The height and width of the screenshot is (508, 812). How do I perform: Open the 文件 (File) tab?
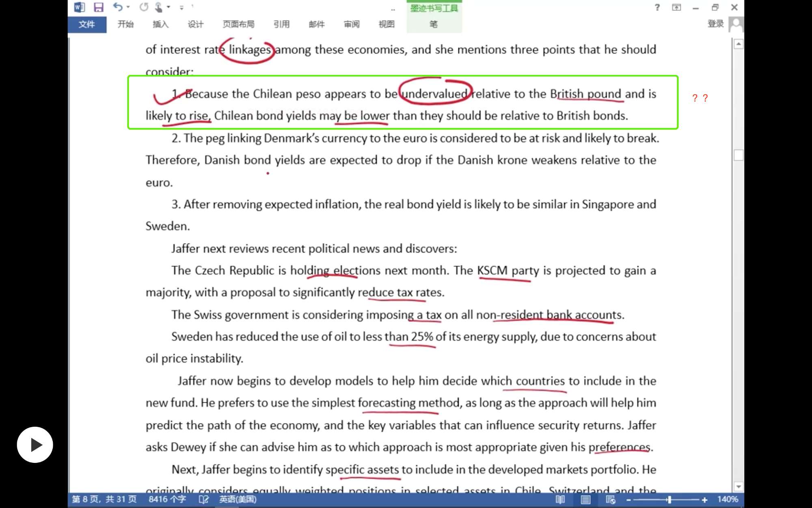87,24
